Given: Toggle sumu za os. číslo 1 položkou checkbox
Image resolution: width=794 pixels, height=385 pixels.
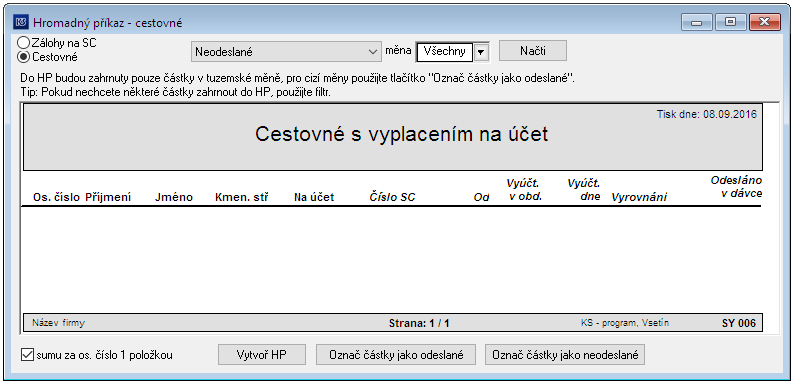Looking at the screenshot, I should click(x=27, y=355).
